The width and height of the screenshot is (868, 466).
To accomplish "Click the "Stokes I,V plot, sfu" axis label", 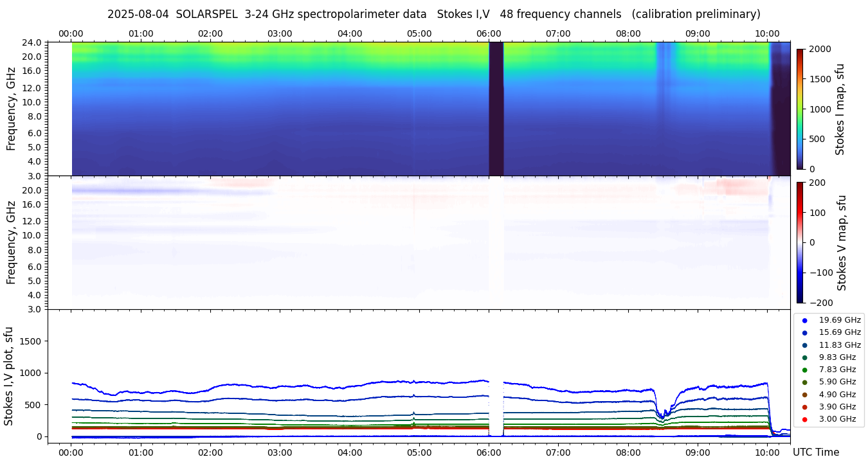I will coord(9,376).
